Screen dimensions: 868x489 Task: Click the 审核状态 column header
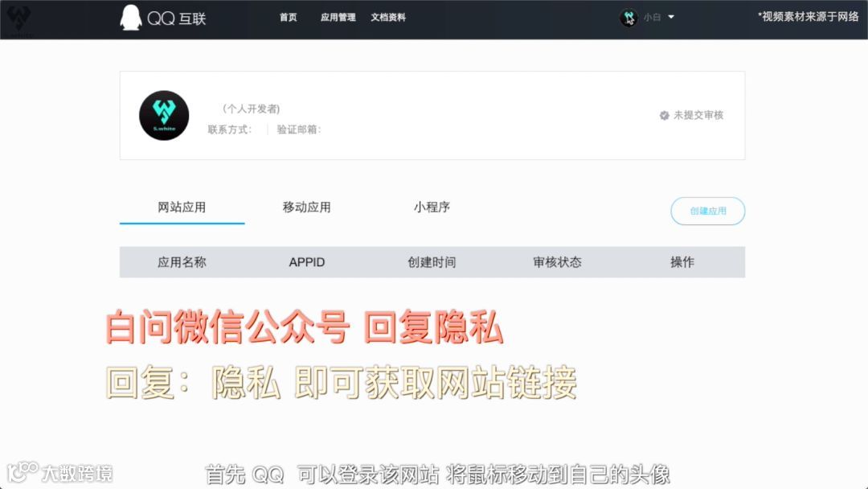[x=557, y=262]
